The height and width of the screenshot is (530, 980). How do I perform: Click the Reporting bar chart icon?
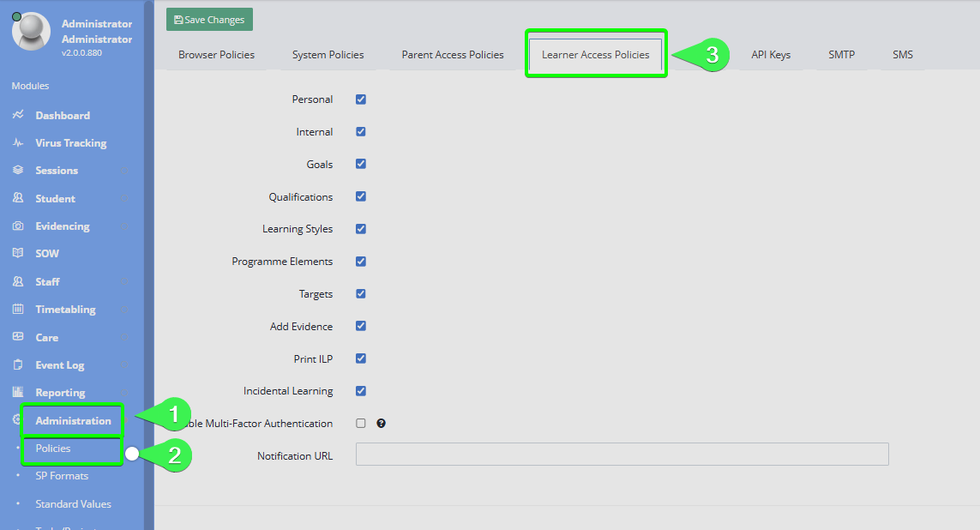pos(18,393)
